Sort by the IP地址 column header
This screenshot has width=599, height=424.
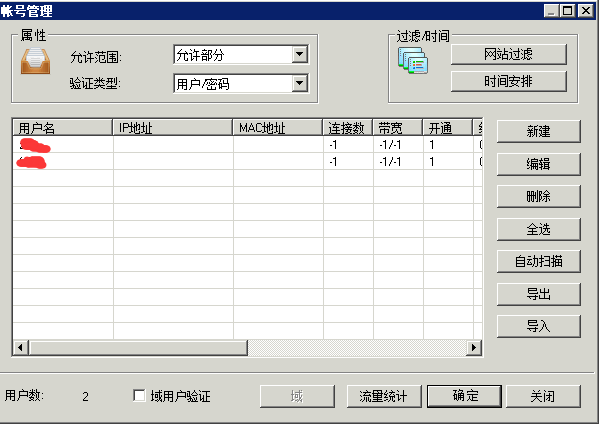pyautogui.click(x=173, y=128)
